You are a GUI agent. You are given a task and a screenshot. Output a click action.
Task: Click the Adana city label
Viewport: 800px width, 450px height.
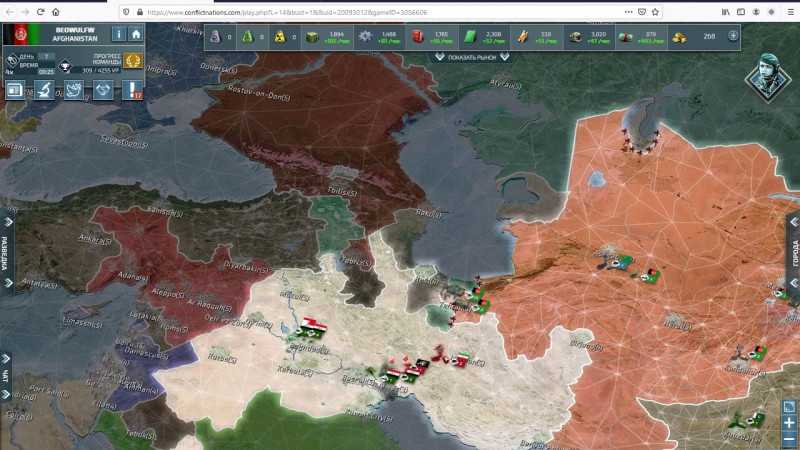(x=132, y=277)
